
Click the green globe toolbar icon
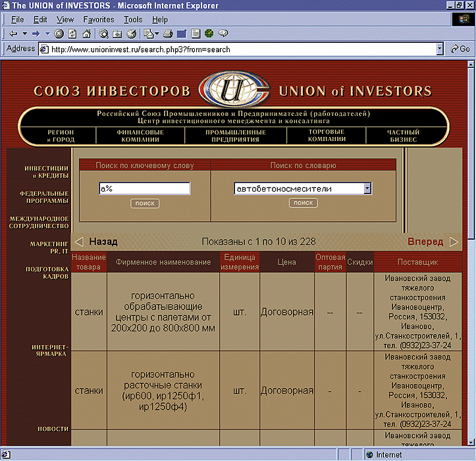(209, 34)
